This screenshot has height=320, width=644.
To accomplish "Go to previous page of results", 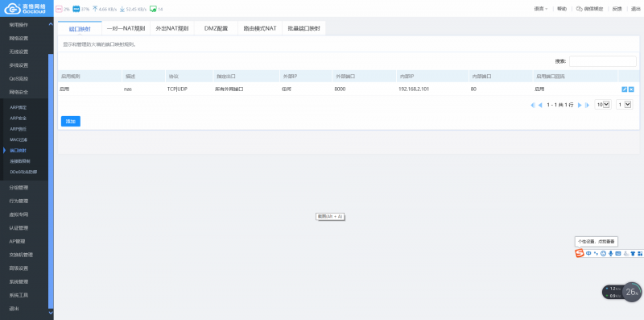I will tap(540, 106).
